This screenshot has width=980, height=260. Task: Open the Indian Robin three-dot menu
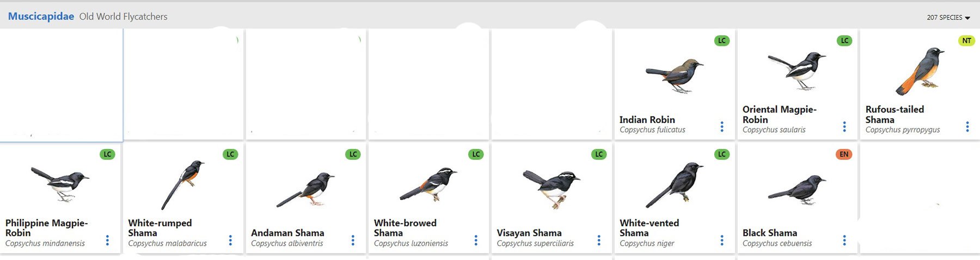pyautogui.click(x=722, y=127)
